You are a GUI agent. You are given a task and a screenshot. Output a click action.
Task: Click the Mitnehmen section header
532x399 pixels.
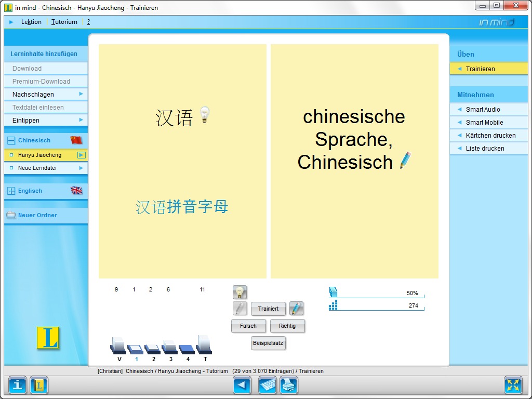click(475, 95)
